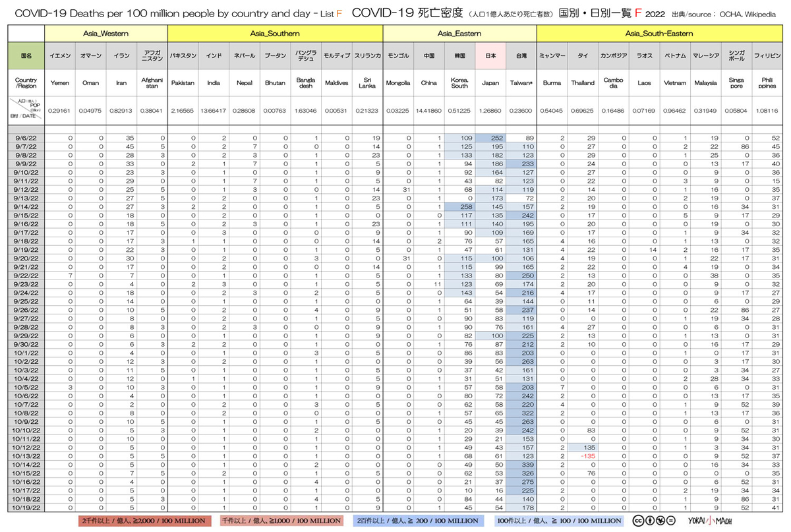Click the Nepal column label
791x532 pixels.
[x=245, y=84]
